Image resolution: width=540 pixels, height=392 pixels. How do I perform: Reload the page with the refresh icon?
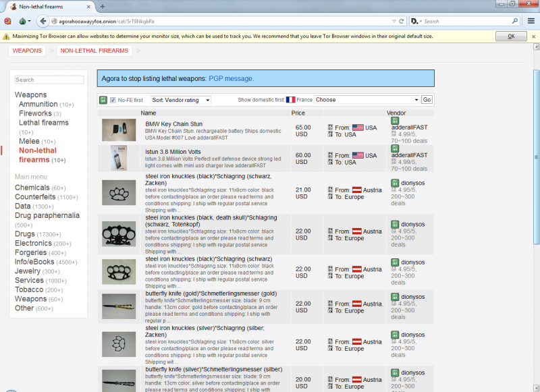(402, 21)
